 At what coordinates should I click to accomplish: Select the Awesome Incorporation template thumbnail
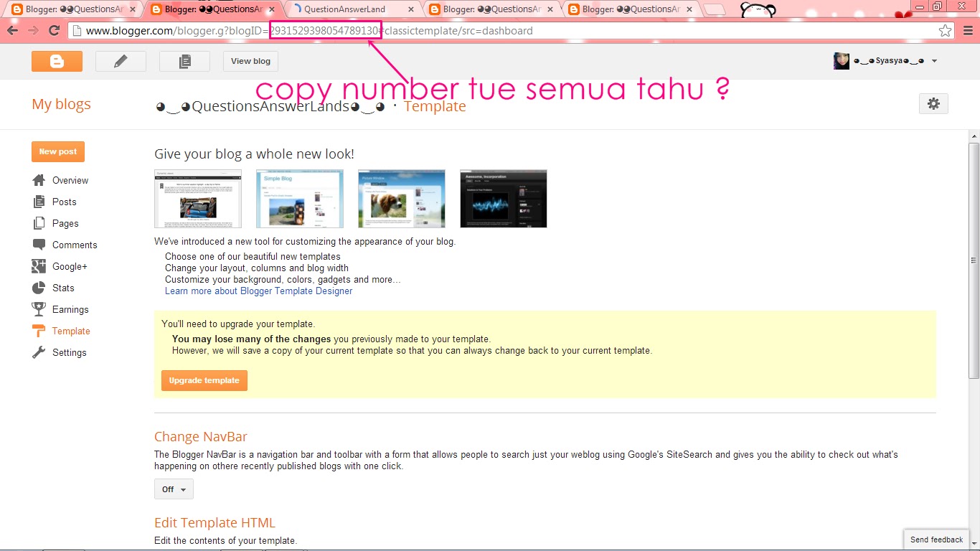coord(504,199)
